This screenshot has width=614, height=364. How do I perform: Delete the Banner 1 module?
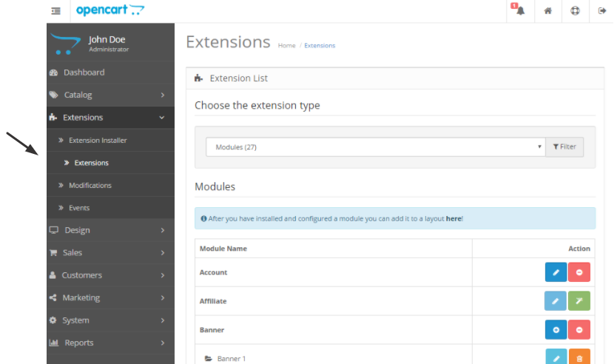pos(579,358)
